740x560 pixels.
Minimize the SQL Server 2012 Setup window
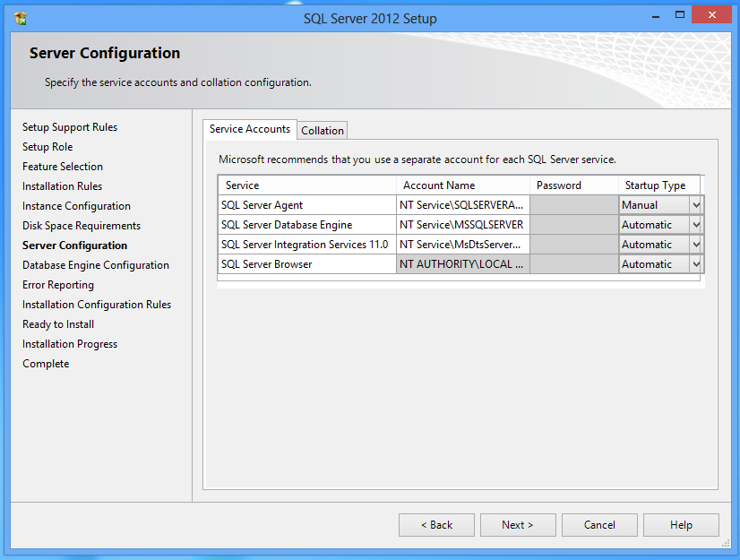(x=656, y=16)
